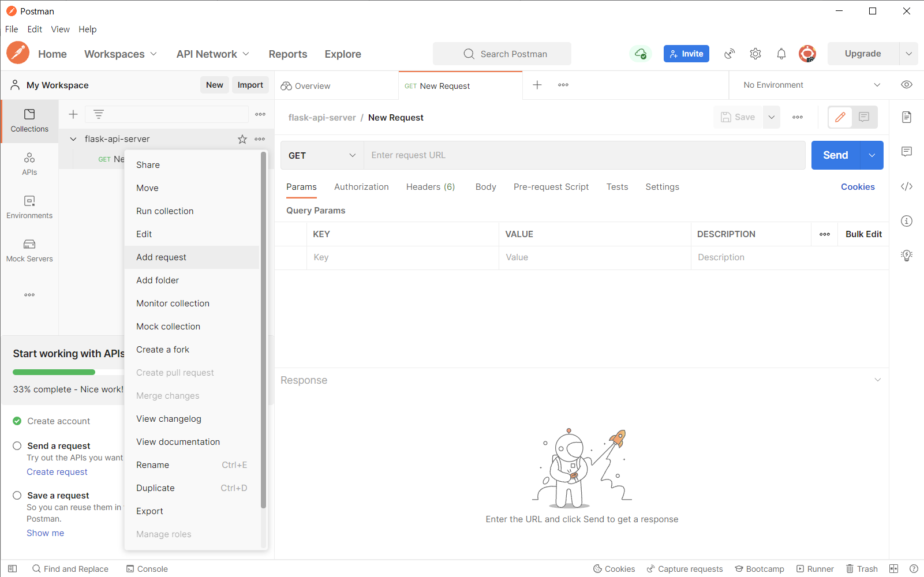Mark the Save a request step
Screen dimensions: 924x577
click(x=17, y=496)
